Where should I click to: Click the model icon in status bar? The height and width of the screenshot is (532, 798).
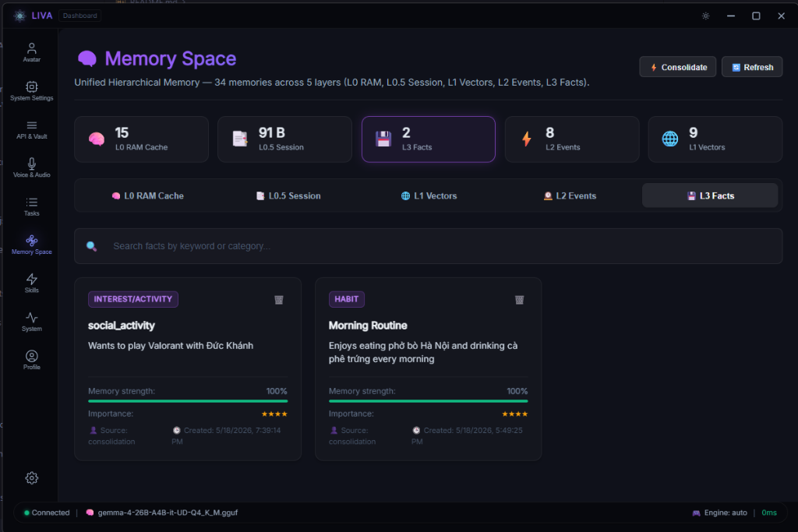90,513
